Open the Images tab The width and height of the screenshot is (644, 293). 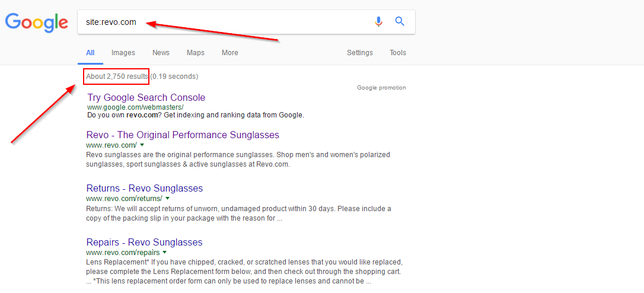tap(123, 53)
